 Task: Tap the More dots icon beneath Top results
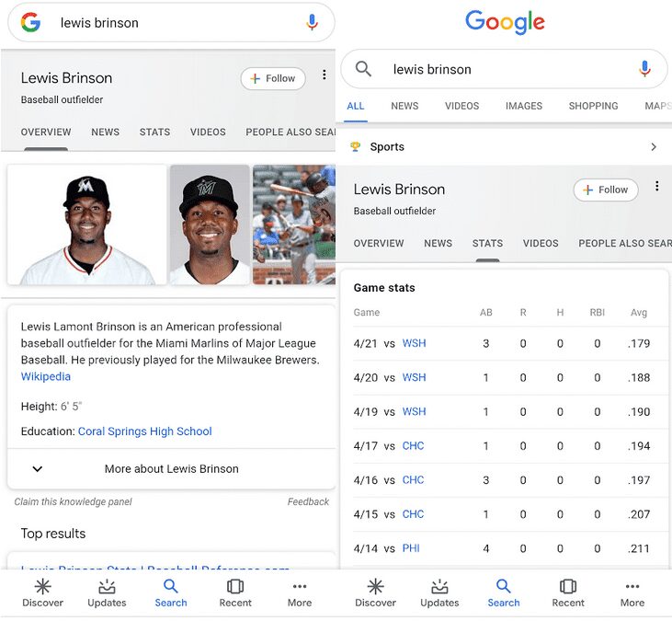300,592
